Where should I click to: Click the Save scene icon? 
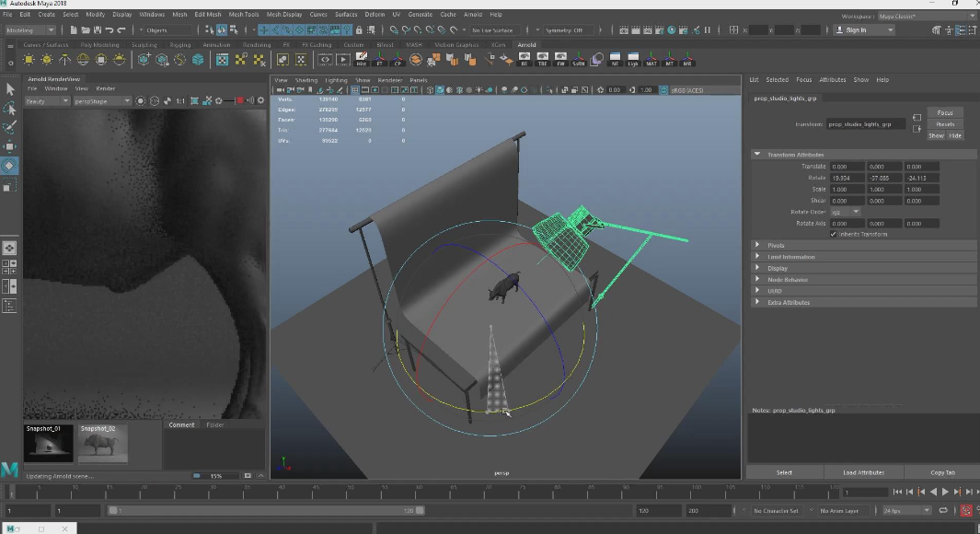(x=96, y=30)
